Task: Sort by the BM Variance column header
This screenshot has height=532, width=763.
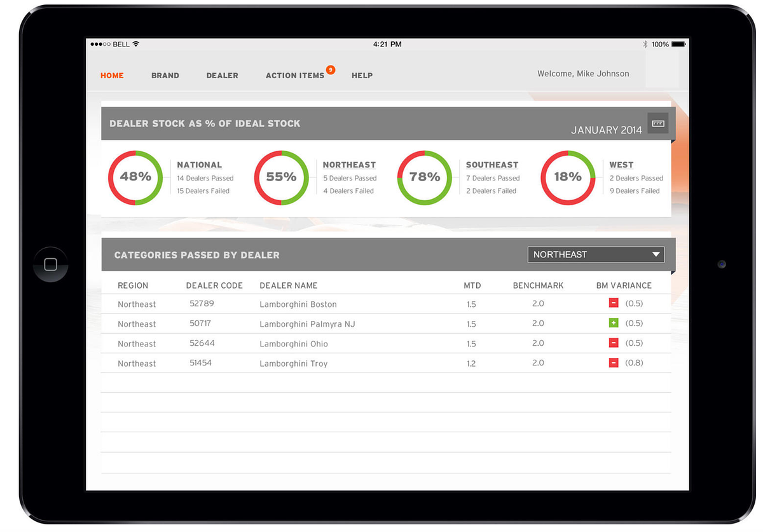Action: point(624,286)
